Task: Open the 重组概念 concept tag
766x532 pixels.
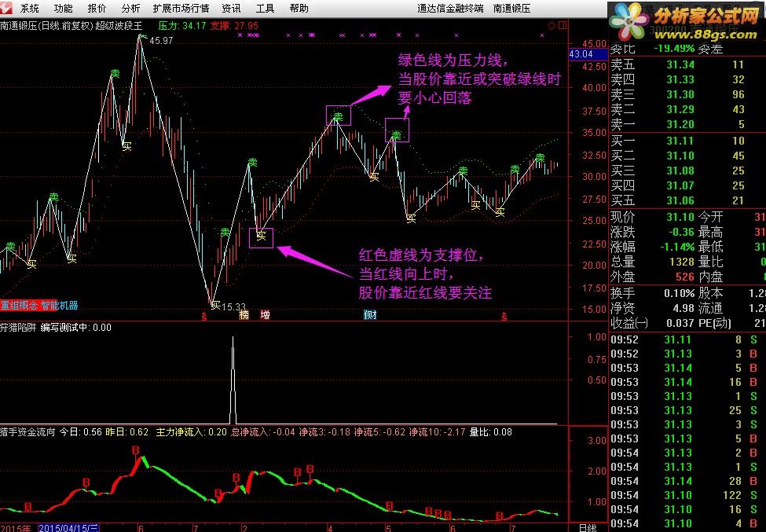Action: 19,306
